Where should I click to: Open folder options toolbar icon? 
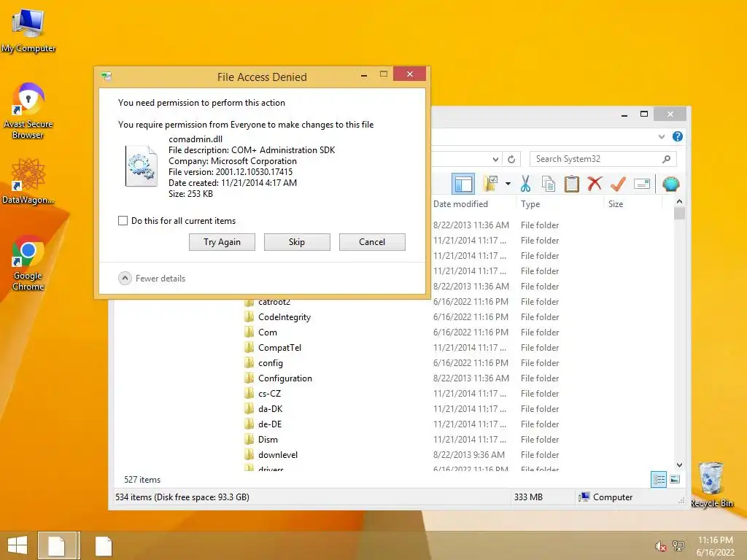point(491,184)
